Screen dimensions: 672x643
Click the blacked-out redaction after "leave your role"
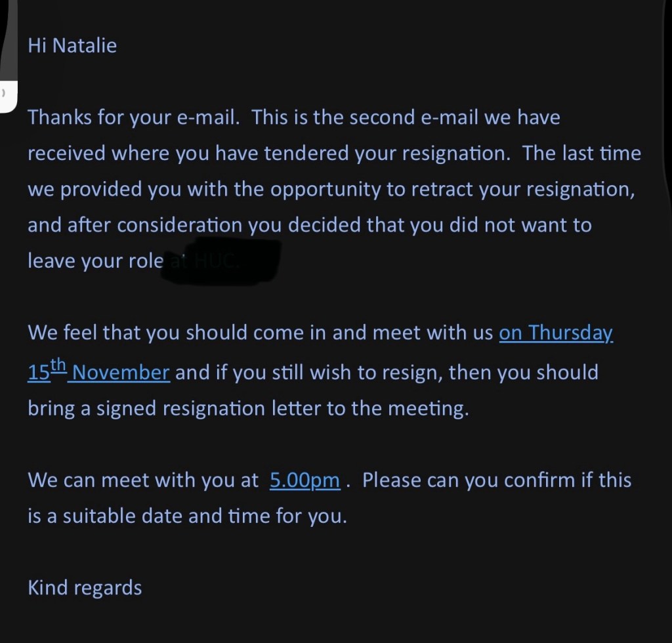point(223,260)
